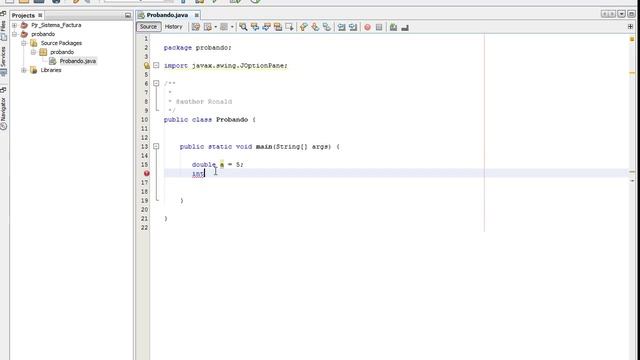Expand the Libraries node
The width and height of the screenshot is (640, 360).
[x=24, y=70]
